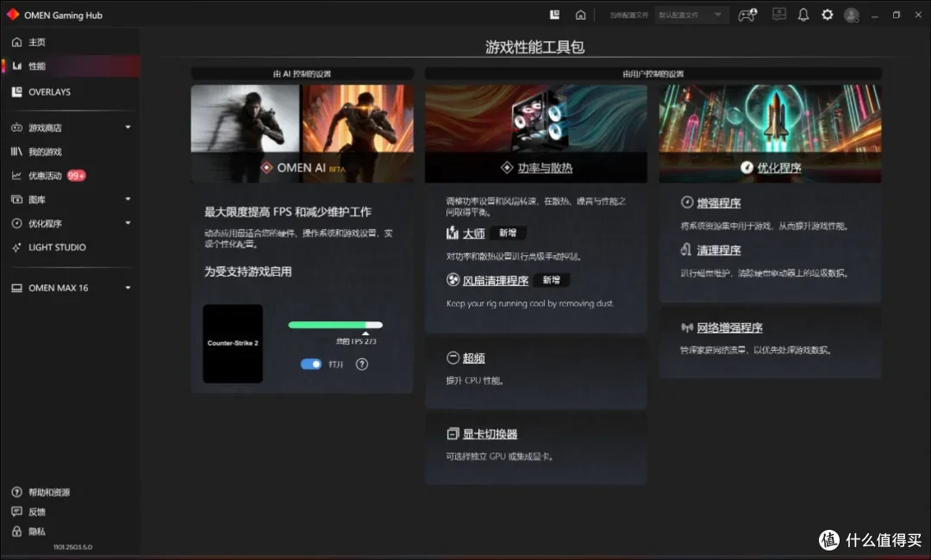
Task: Open the 功率与散热 banner link
Action: tap(545, 168)
